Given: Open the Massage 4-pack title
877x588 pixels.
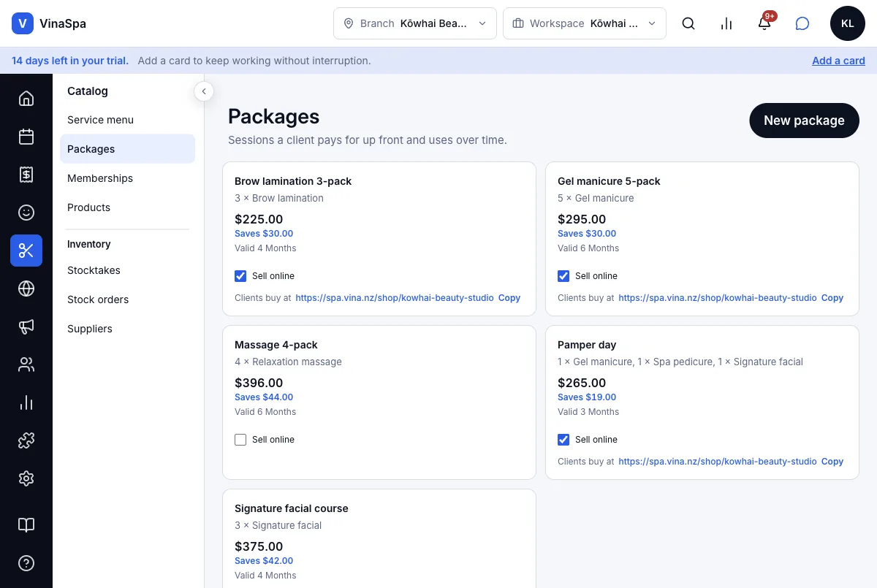Looking at the screenshot, I should [276, 345].
